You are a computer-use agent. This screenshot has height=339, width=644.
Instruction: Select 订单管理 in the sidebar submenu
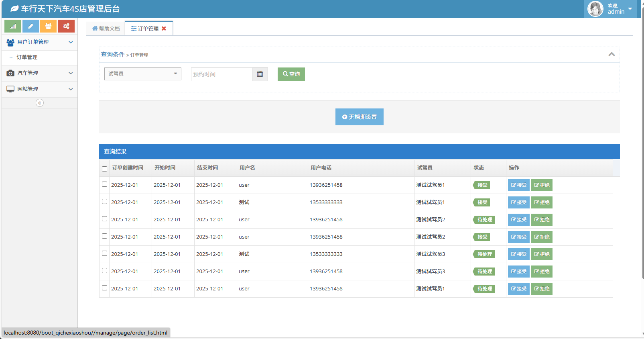27,57
